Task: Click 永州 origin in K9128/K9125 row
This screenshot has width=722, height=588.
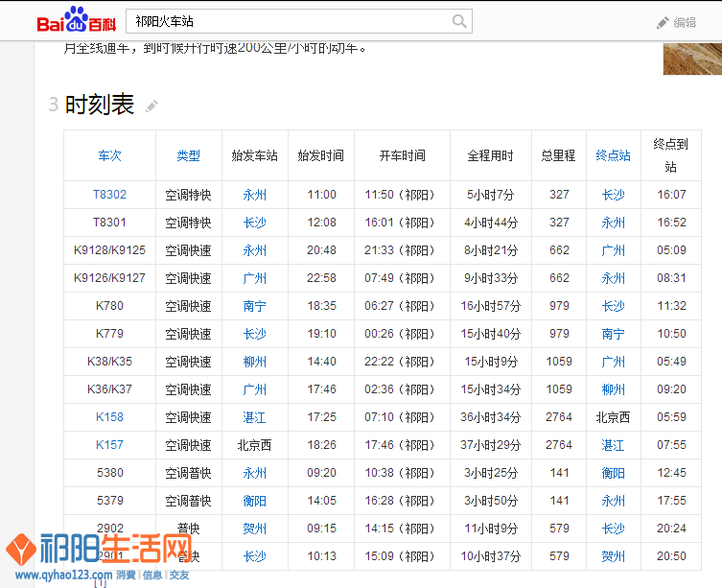Action: click(255, 250)
